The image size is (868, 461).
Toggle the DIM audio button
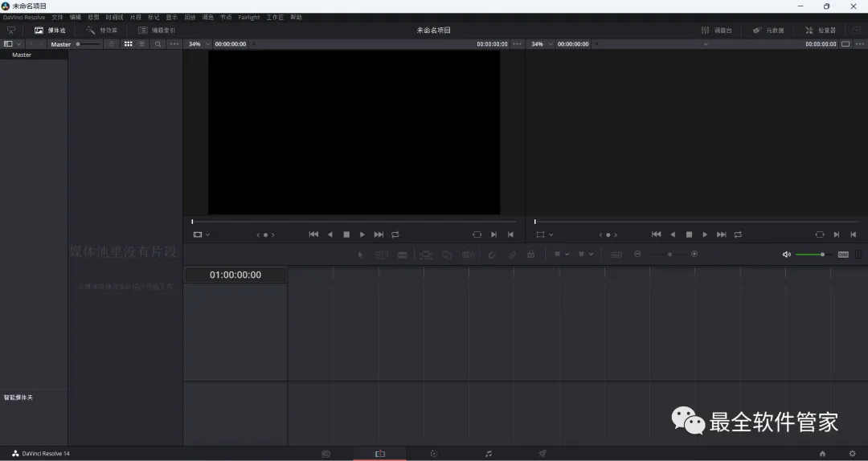[x=843, y=255]
